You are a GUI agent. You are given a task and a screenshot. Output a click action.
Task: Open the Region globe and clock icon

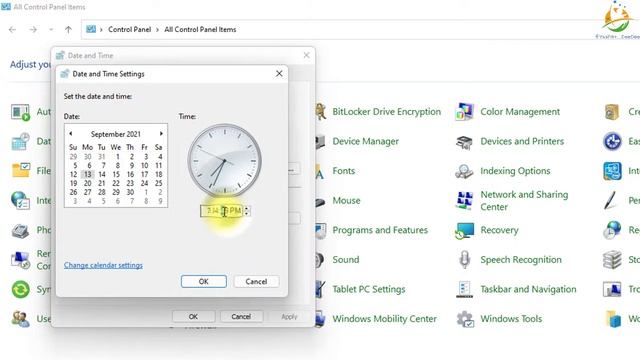(x=612, y=230)
